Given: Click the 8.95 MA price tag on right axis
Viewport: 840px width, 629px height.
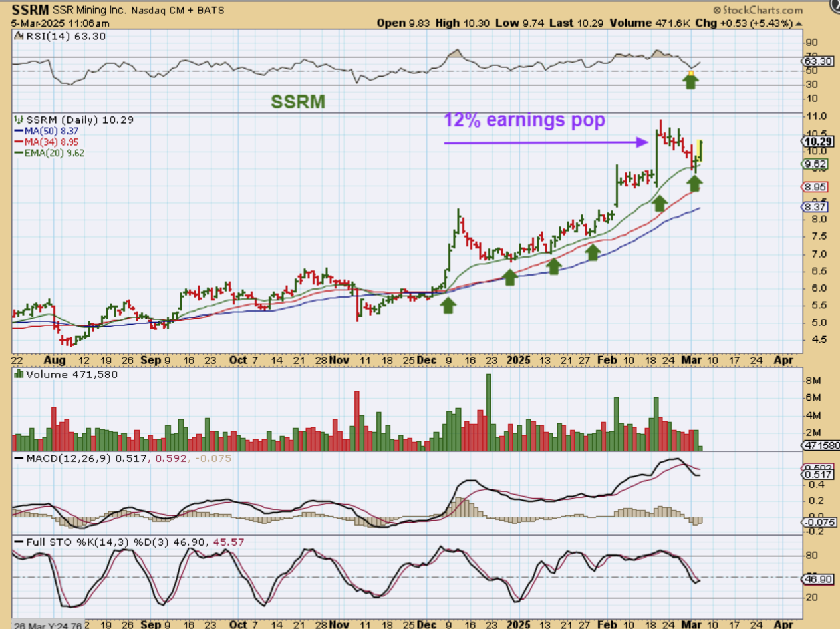Looking at the screenshot, I should pos(815,187).
